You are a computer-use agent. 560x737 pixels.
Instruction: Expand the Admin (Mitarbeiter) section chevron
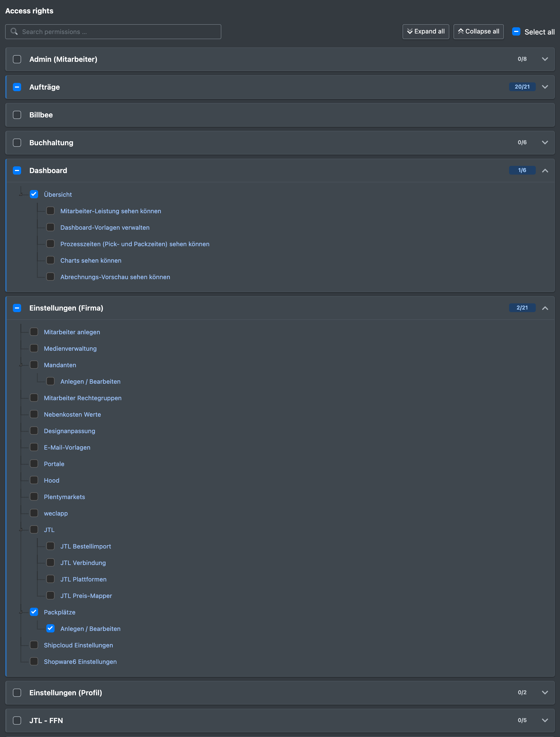pos(545,59)
